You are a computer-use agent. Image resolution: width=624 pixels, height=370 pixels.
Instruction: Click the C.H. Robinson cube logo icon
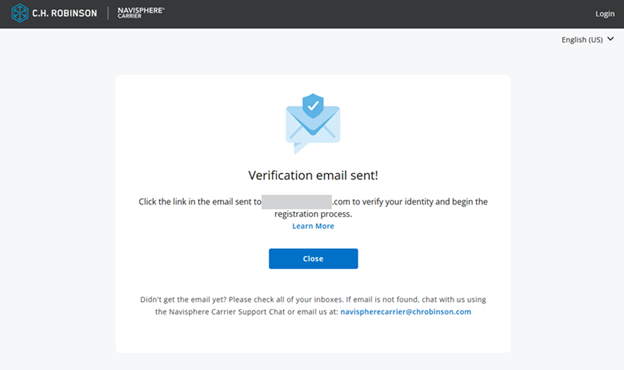pos(20,13)
